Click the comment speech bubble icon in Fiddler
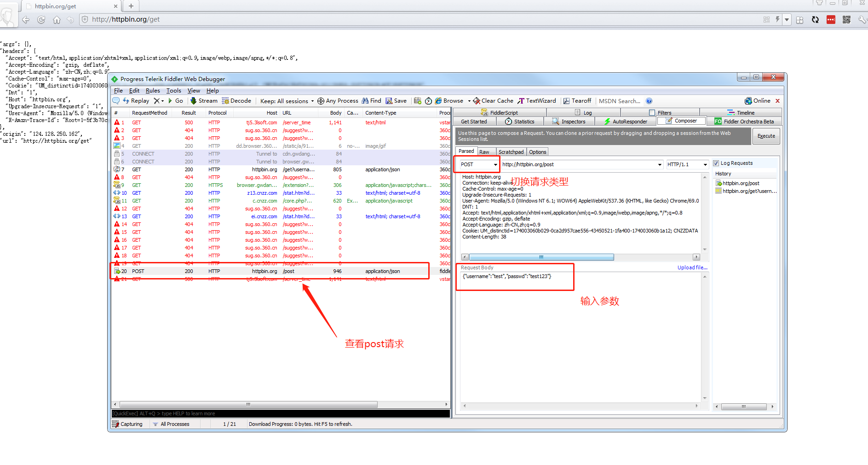Image resolution: width=868 pixels, height=465 pixels. pos(116,101)
